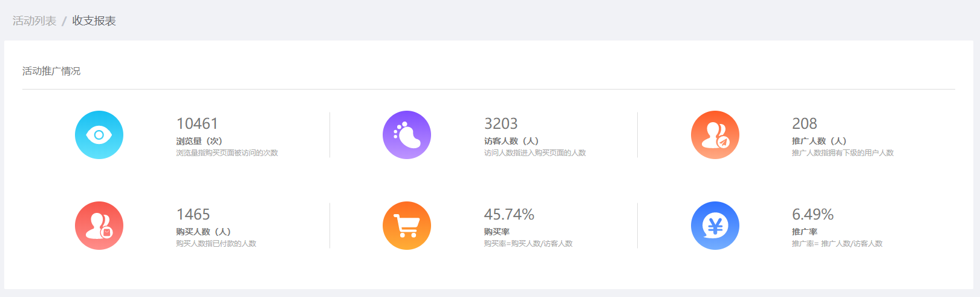Click description 访问人数指进入购买页面的人数
This screenshot has width=980, height=297.
pos(535,153)
